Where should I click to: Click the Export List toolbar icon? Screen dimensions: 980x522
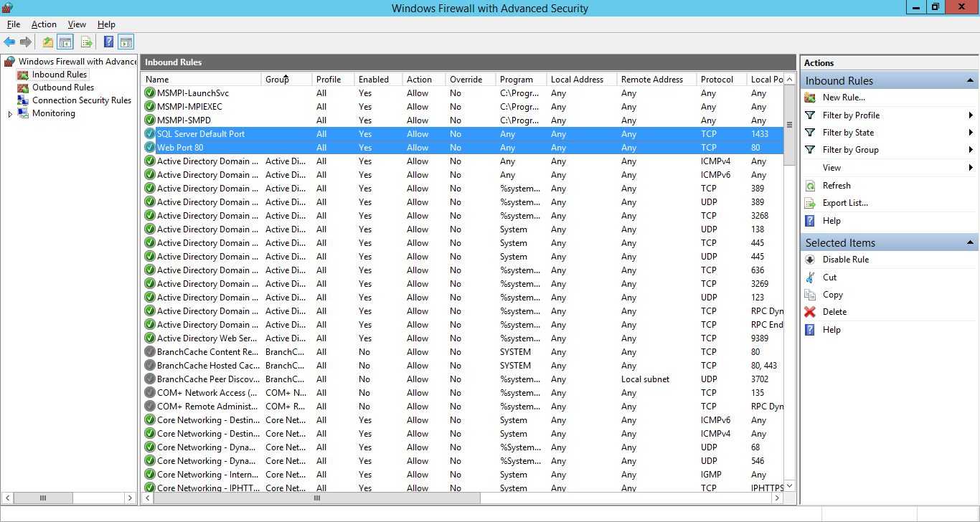coord(86,42)
